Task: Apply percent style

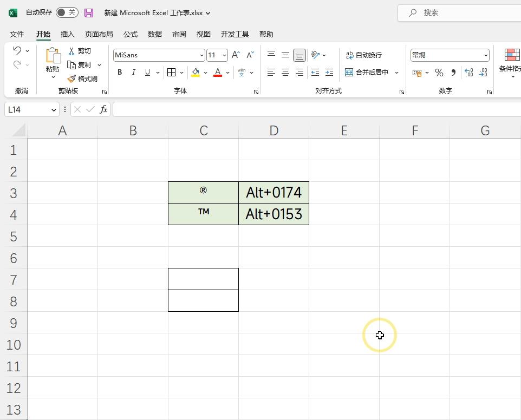Action: tap(439, 73)
